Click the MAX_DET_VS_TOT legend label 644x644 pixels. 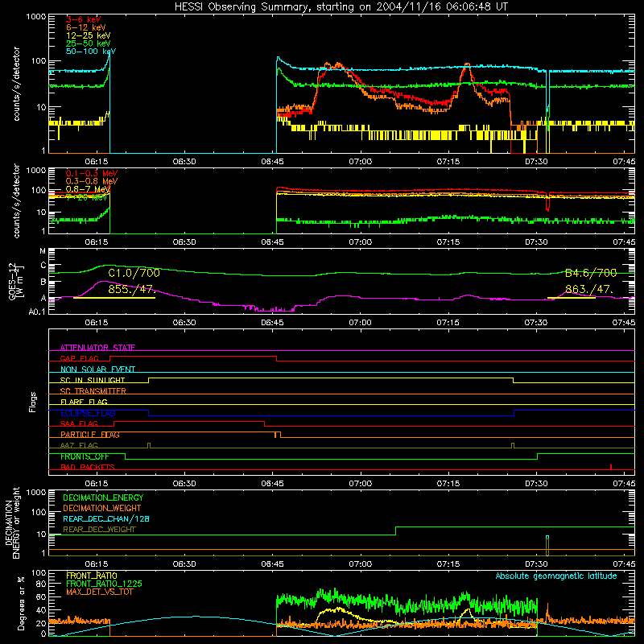point(99,592)
